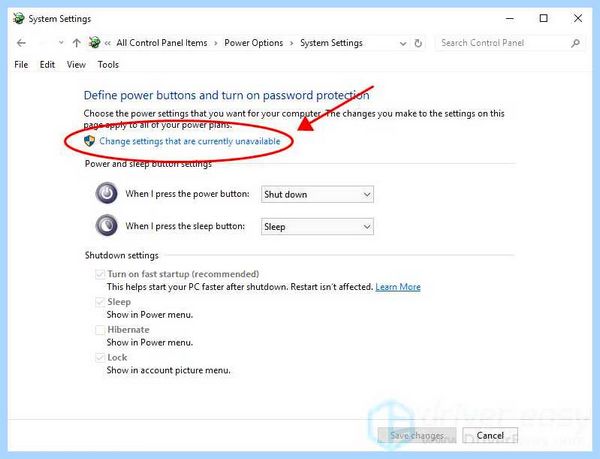Image resolution: width=600 pixels, height=459 pixels.
Task: Click the UAC shield icon
Action: pos(90,141)
